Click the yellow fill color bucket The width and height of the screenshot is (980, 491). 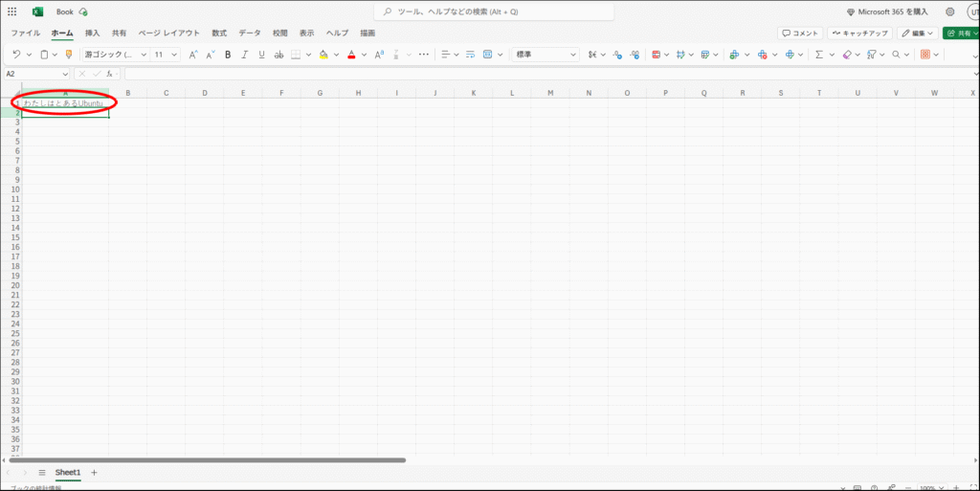[x=323, y=55]
